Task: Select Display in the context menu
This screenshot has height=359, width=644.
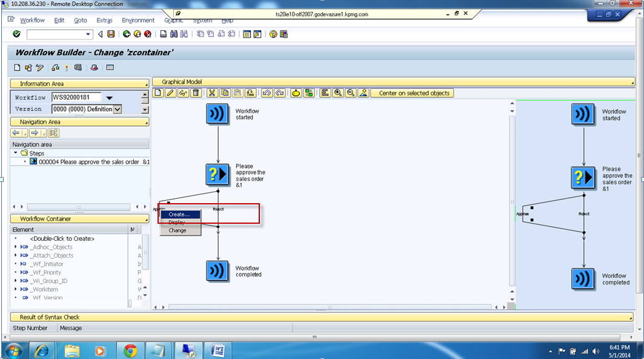Action: (x=176, y=223)
